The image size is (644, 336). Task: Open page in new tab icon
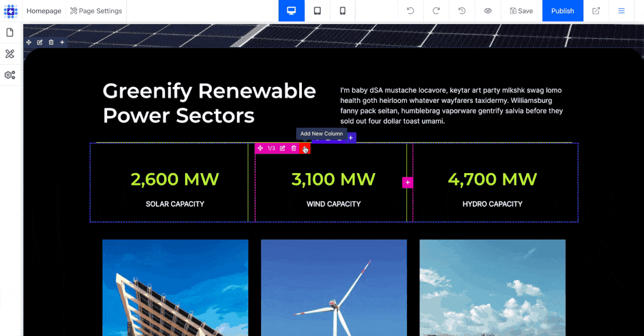click(x=596, y=11)
